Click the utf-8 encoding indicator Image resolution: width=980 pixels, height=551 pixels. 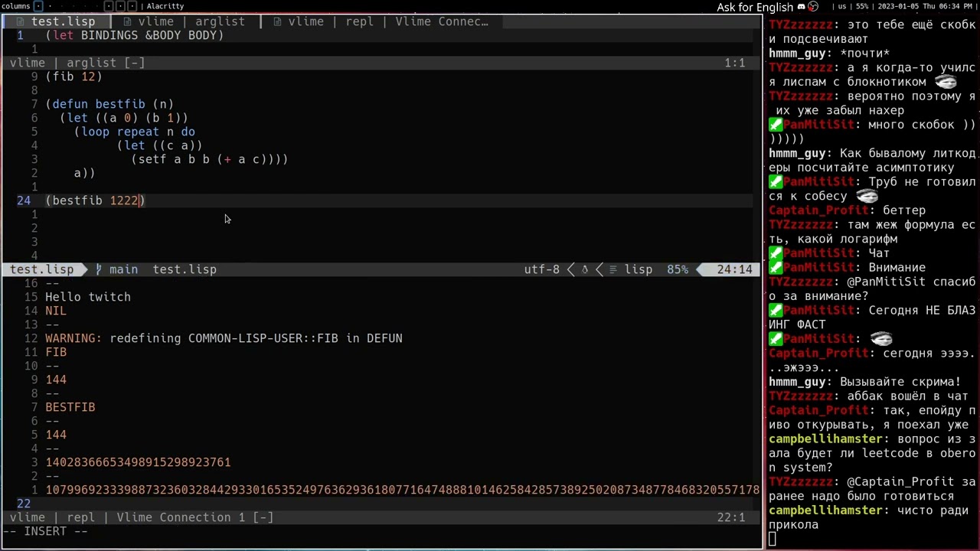542,269
